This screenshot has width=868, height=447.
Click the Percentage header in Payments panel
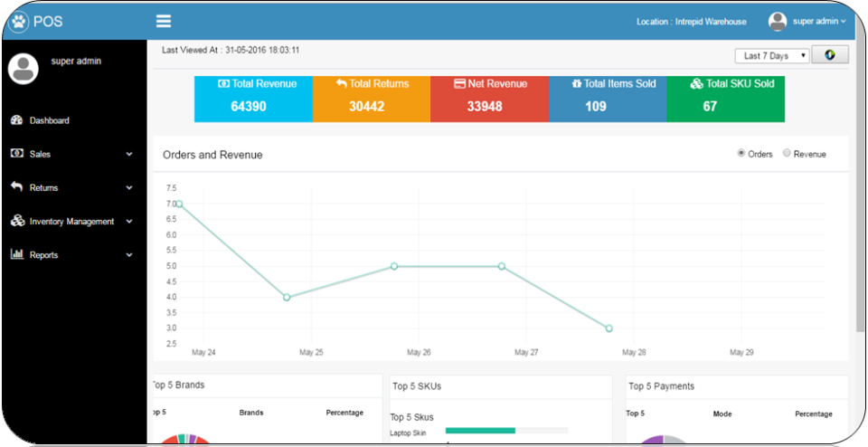[x=814, y=414]
